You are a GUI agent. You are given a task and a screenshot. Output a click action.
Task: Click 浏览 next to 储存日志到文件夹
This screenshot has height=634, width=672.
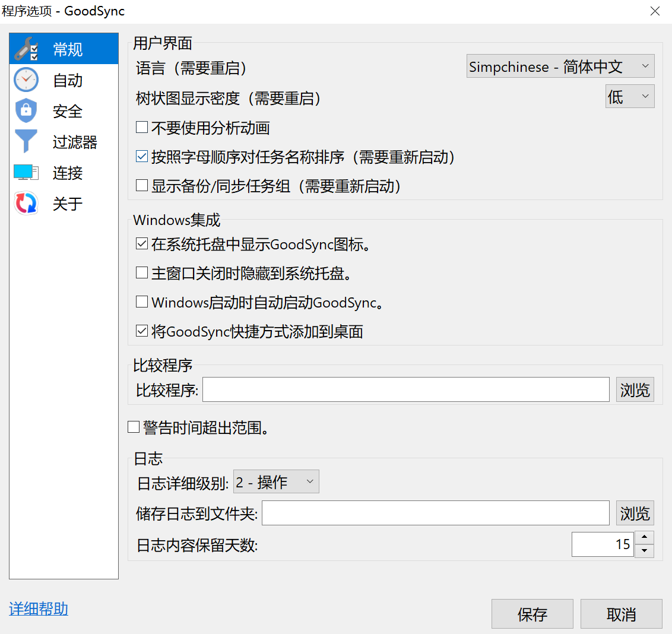635,513
